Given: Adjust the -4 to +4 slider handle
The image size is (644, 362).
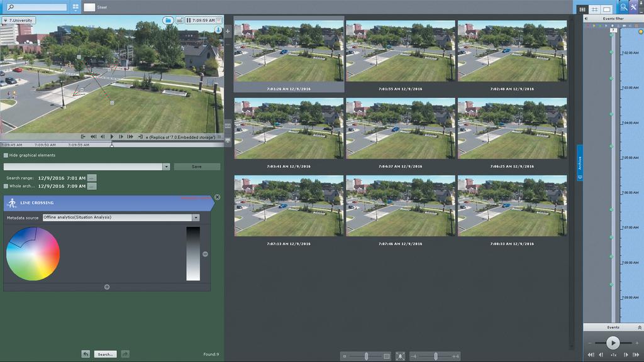Looking at the screenshot, I should click(435, 356).
